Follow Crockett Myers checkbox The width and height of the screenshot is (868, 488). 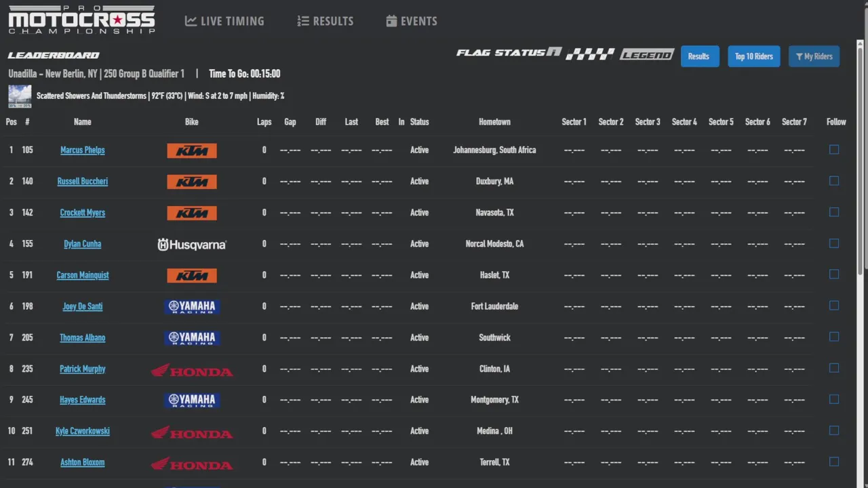tap(834, 212)
